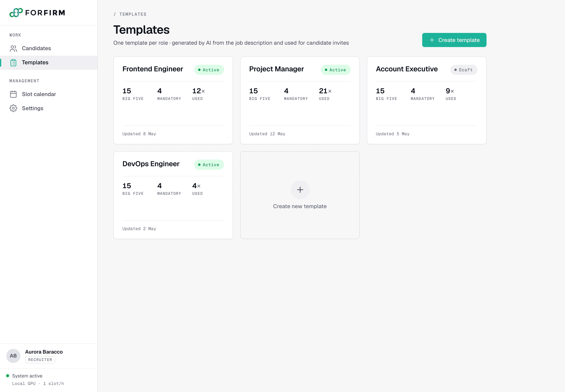The width and height of the screenshot is (565, 392).
Task: Click 'Local GPU · 1 slot/h' status text
Action: point(38,384)
